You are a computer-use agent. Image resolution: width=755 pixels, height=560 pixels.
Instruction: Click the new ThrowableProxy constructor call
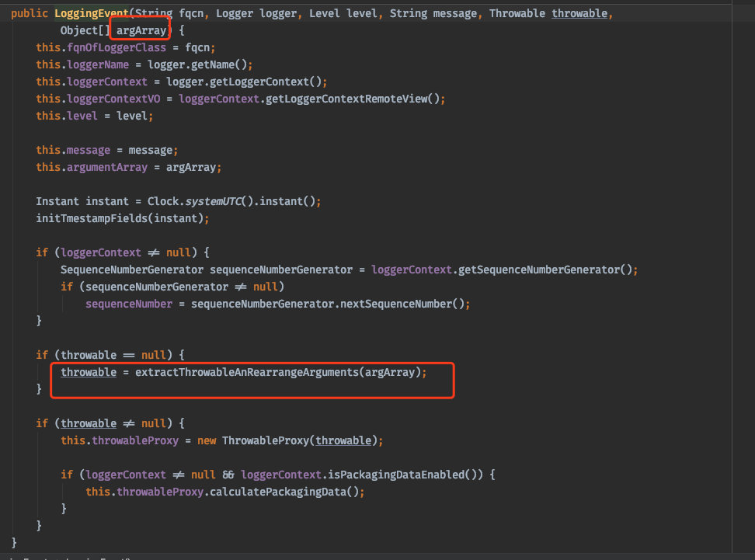pyautogui.click(x=287, y=440)
